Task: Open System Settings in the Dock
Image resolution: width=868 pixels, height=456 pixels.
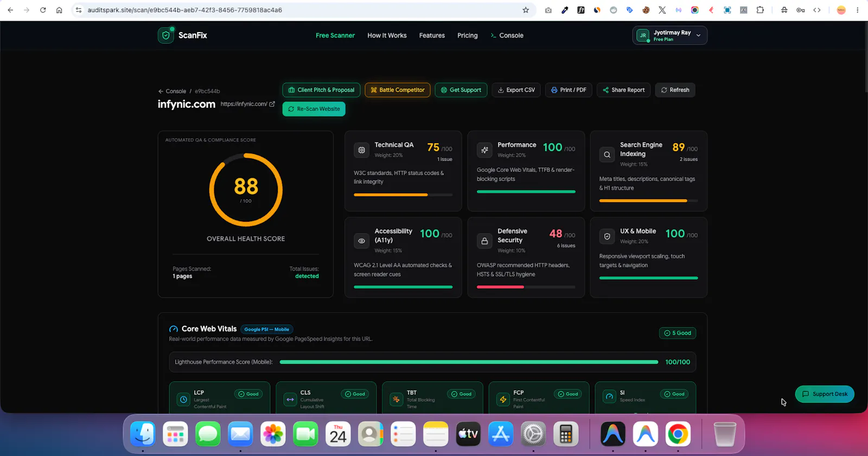Action: pos(533,434)
